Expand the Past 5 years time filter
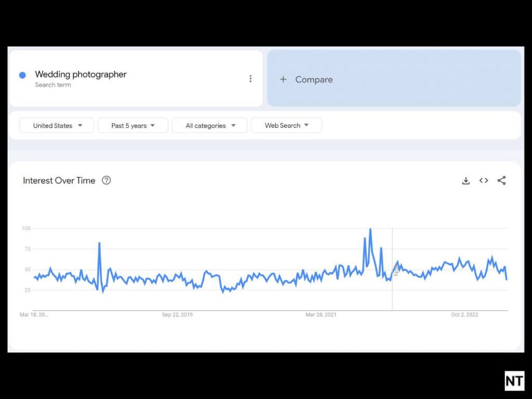Viewport: 532px width, 399px height. click(x=133, y=125)
